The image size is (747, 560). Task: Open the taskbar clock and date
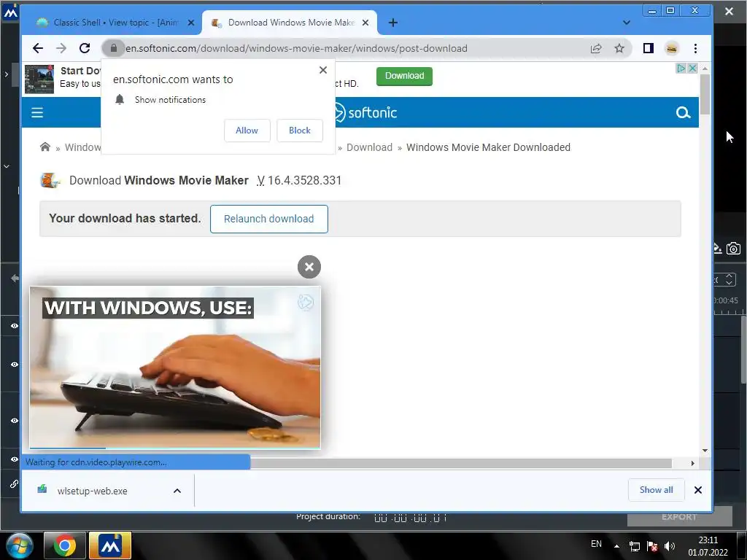[x=708, y=546]
